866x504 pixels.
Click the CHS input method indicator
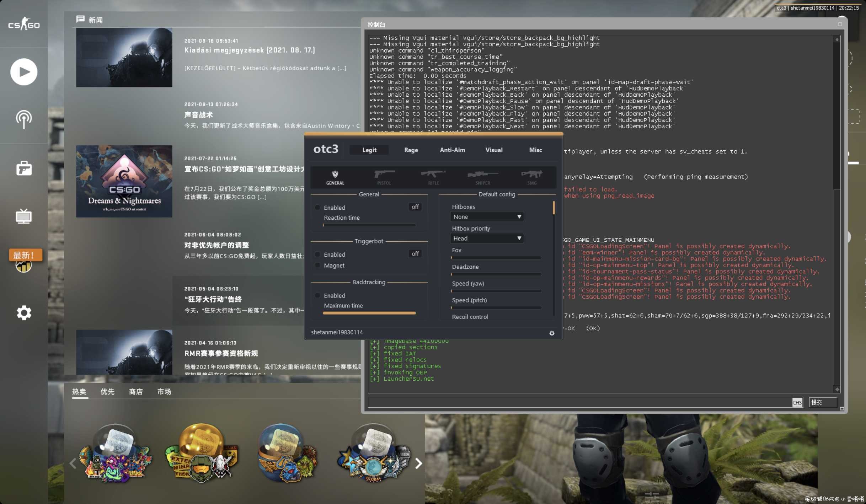(797, 403)
